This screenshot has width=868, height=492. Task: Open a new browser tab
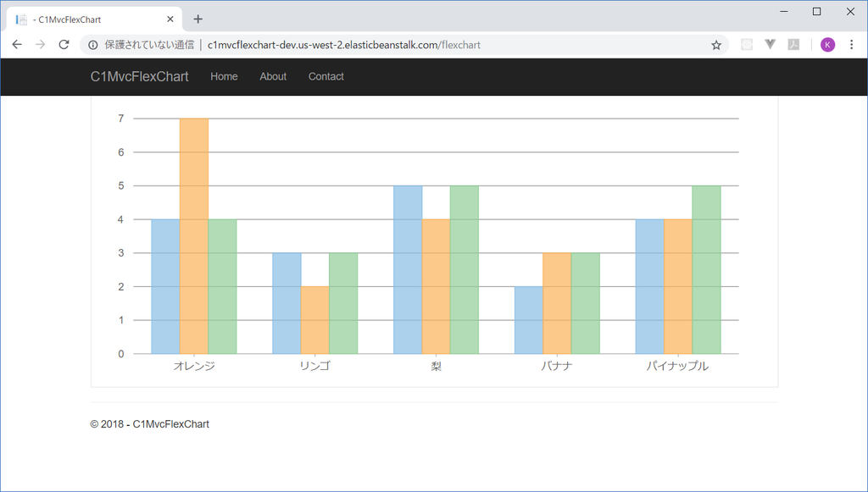(198, 19)
